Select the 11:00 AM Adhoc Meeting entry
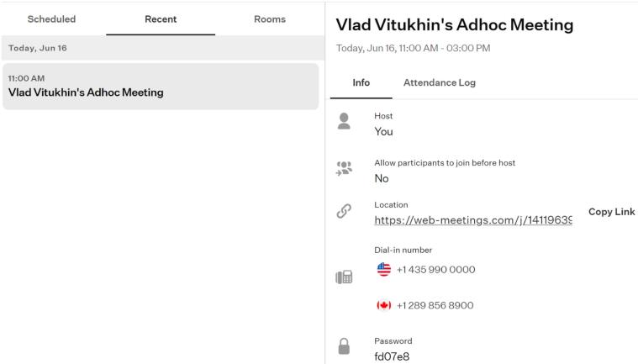The height and width of the screenshot is (364, 638). (x=161, y=87)
